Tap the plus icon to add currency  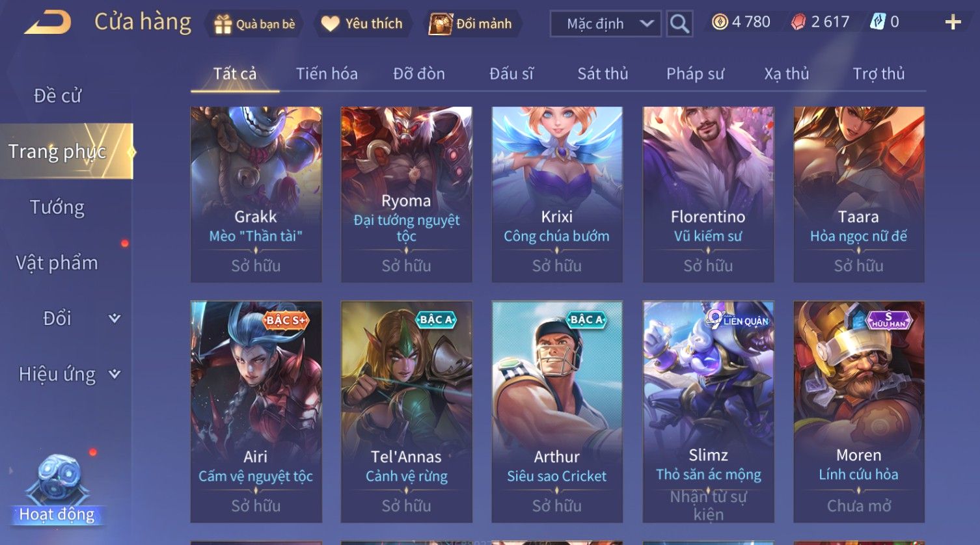(x=953, y=23)
